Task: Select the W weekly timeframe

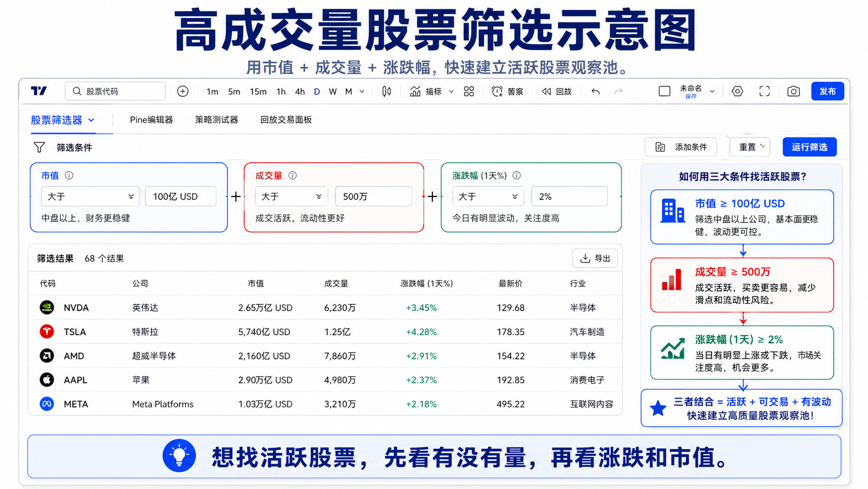Action: pyautogui.click(x=333, y=91)
